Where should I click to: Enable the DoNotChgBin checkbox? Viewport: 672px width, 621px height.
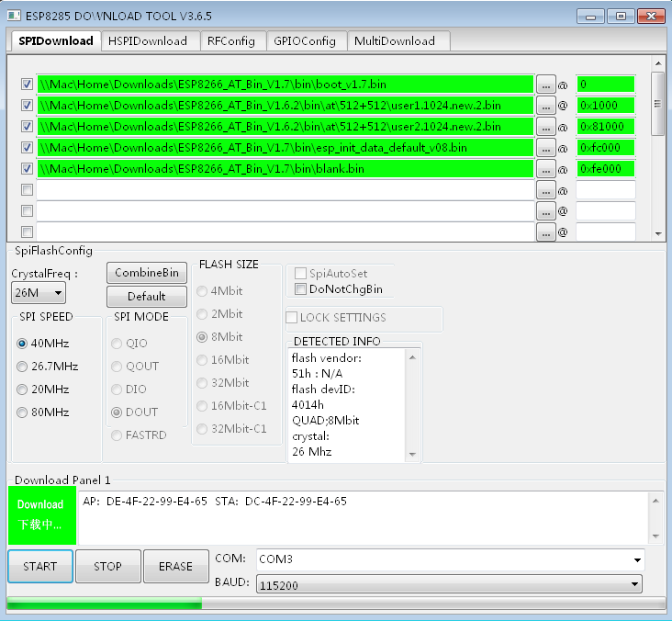pyautogui.click(x=301, y=289)
